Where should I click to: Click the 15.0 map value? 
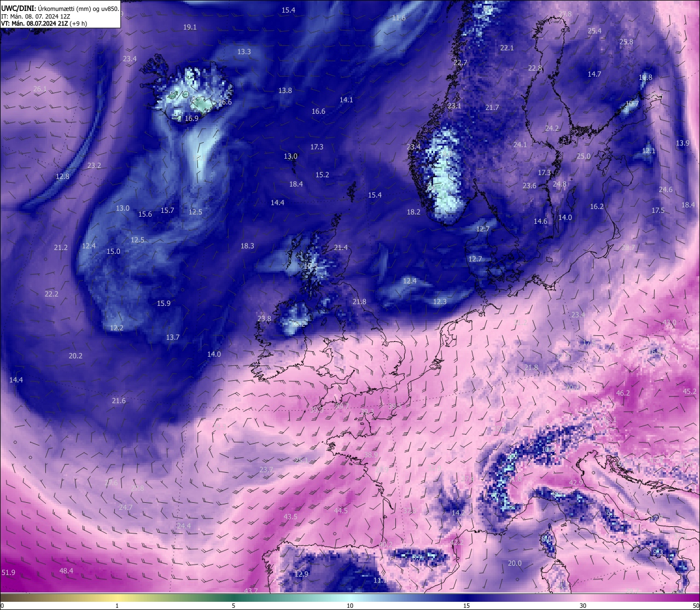113,251
